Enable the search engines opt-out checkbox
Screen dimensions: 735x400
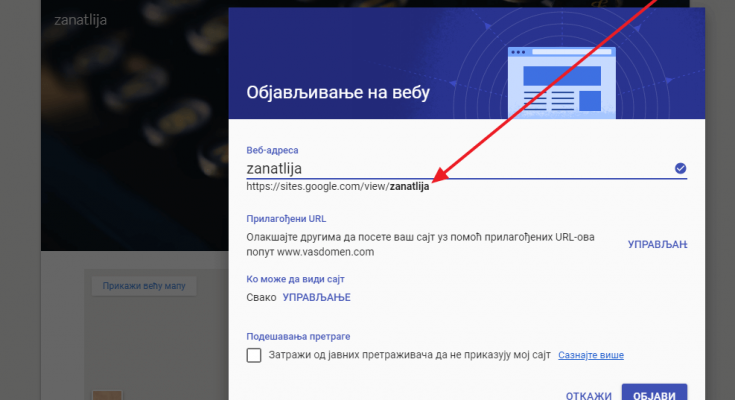(x=254, y=355)
